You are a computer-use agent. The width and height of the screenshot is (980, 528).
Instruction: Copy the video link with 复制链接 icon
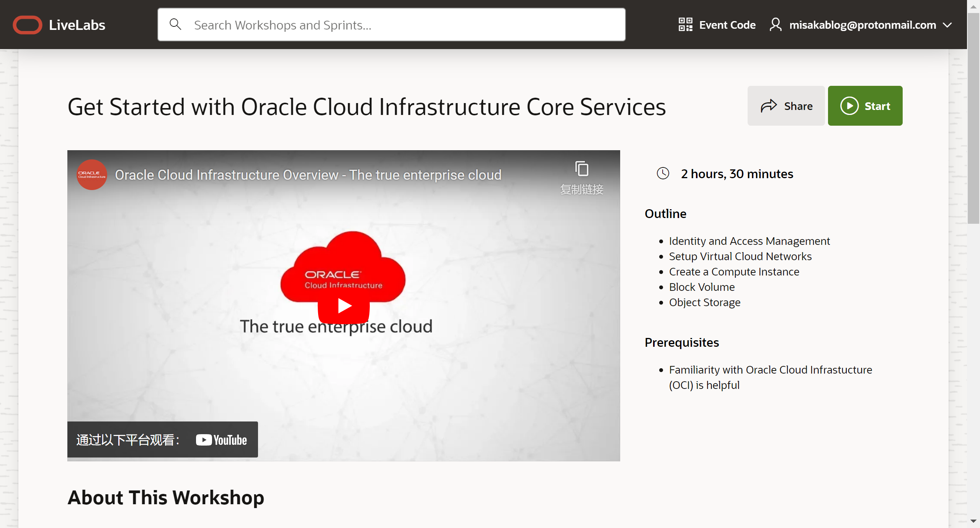click(582, 178)
